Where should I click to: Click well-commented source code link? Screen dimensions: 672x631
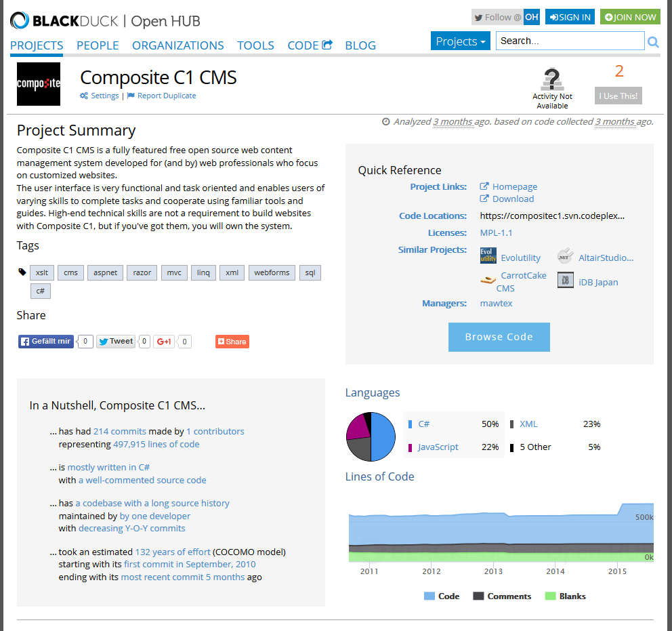pyautogui.click(x=142, y=480)
